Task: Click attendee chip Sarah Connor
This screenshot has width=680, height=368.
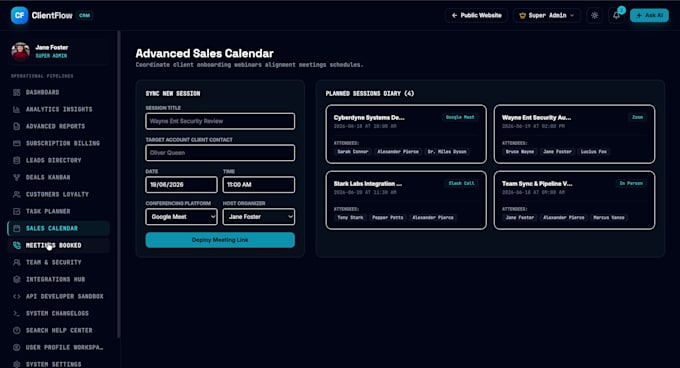Action: (353, 152)
